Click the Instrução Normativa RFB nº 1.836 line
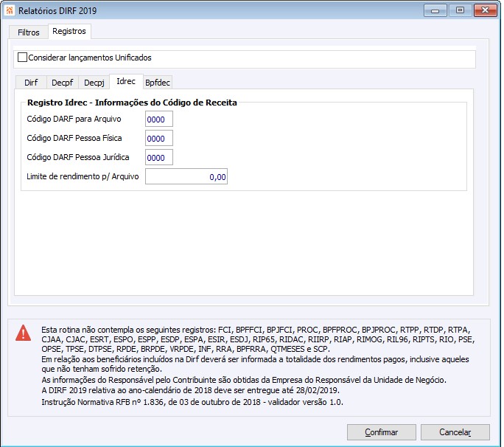Viewport: 504px width, 447px height. [x=192, y=402]
